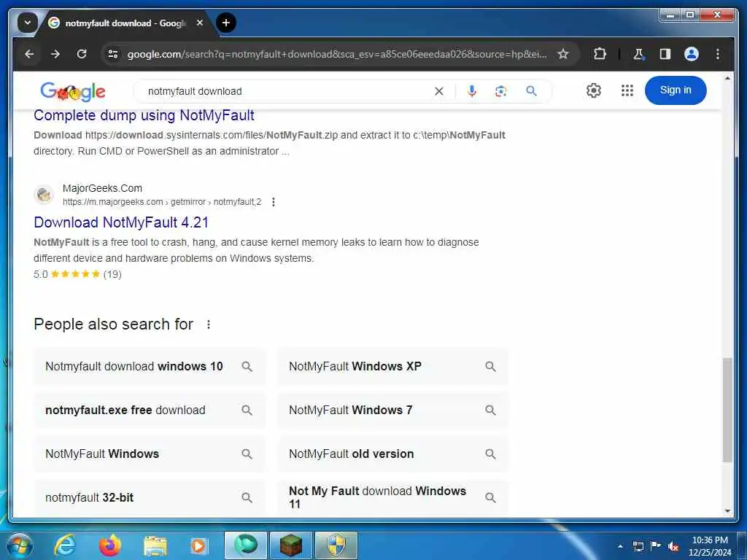
Task: Click the MajorGeeks site favicon
Action: coord(44,194)
